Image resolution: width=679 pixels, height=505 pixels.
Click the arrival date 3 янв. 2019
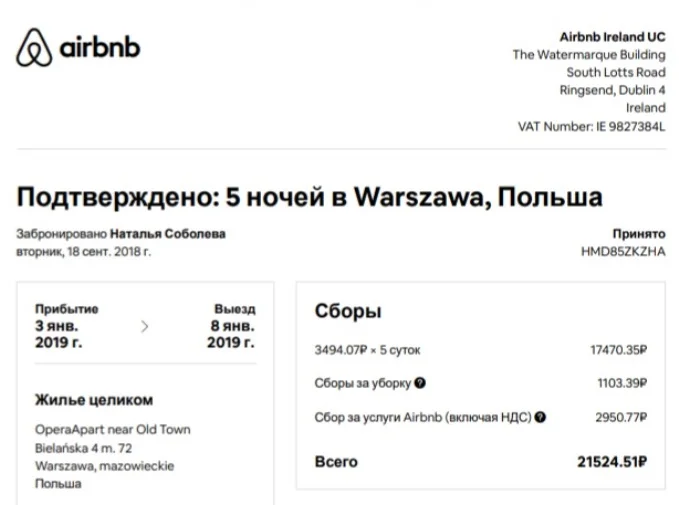tap(58, 334)
